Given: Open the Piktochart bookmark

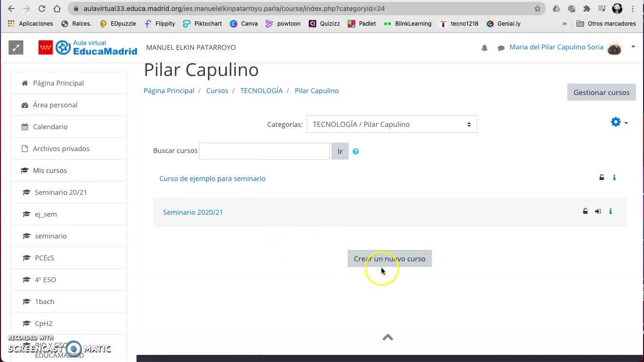Looking at the screenshot, I should [x=203, y=23].
